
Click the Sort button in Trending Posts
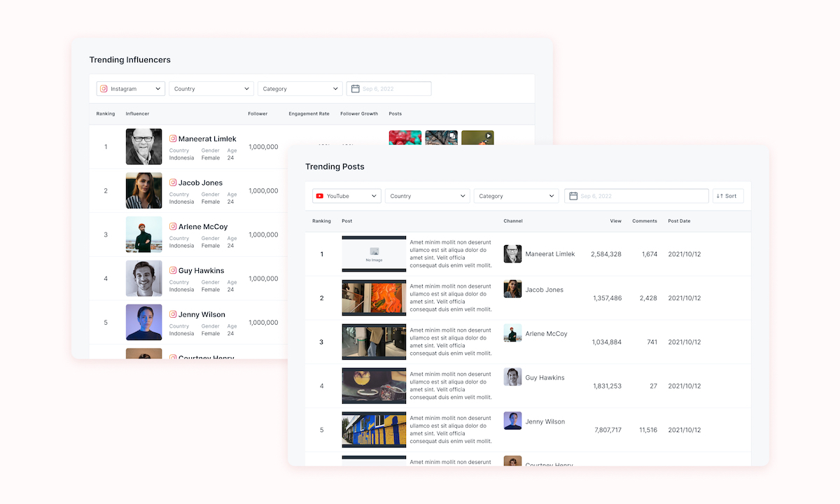728,196
